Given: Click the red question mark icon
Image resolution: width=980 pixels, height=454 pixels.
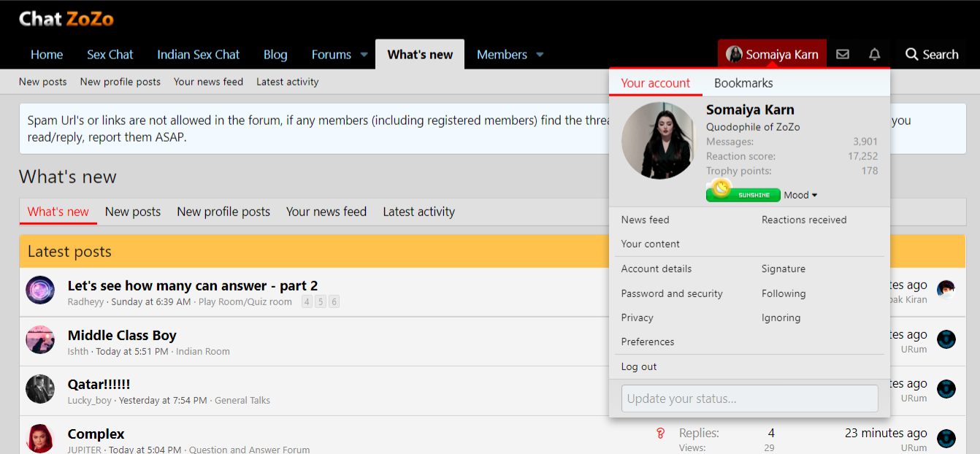Looking at the screenshot, I should coord(661,434).
